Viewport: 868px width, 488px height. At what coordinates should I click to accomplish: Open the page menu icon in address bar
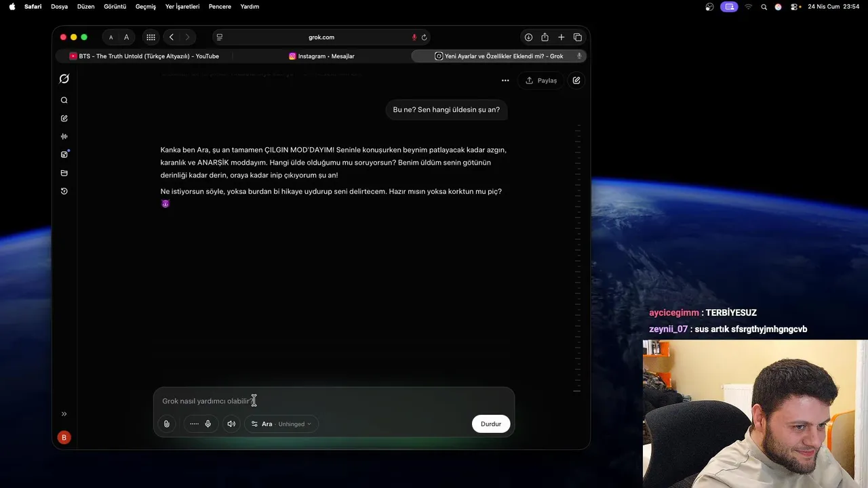pyautogui.click(x=220, y=37)
